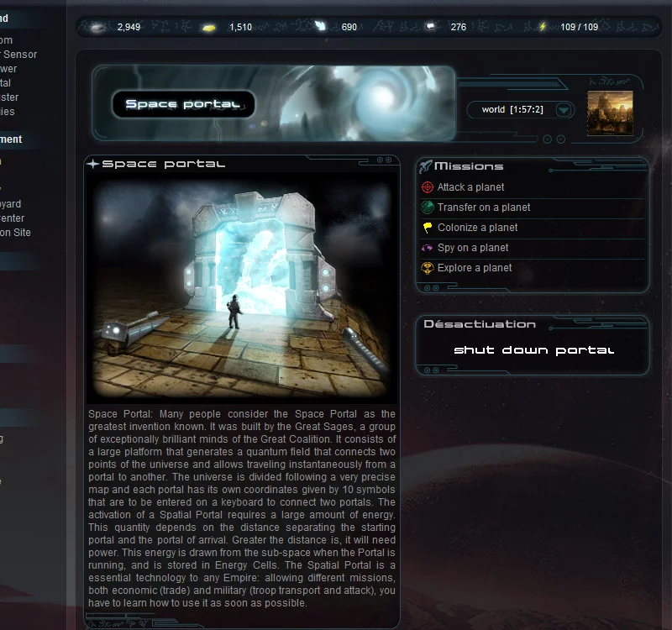Image resolution: width=672 pixels, height=630 pixels.
Task: Click the green Transfer on a planet icon
Action: [x=428, y=207]
